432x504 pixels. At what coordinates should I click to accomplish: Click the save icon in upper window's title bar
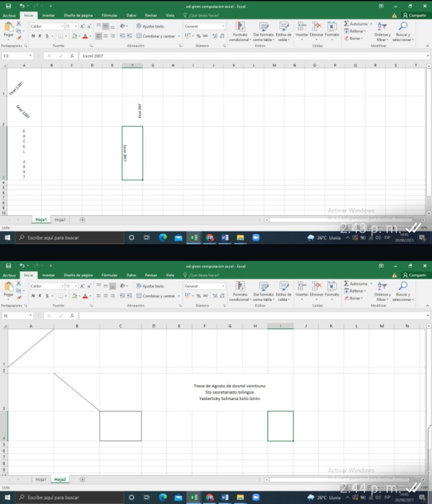[8, 6]
